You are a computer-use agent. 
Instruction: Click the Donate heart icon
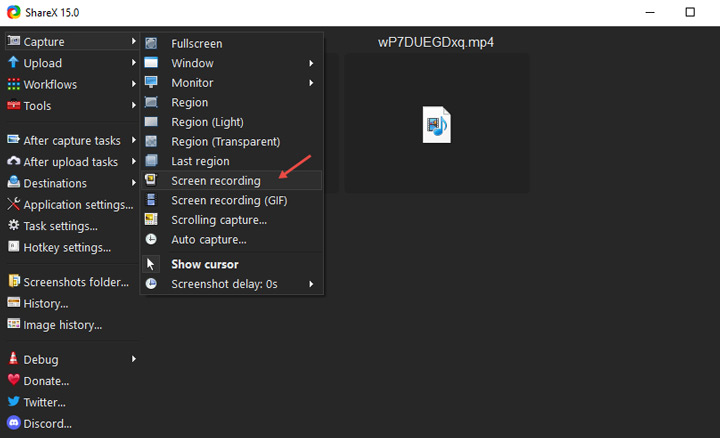pos(14,381)
